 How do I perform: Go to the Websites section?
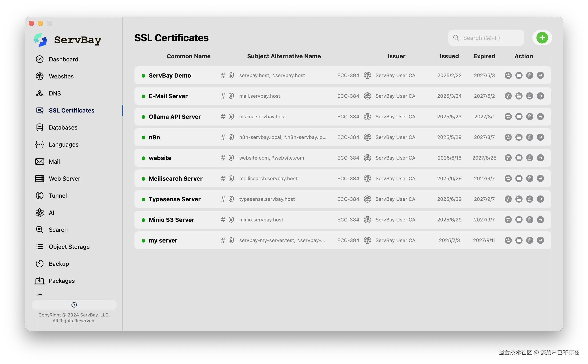pos(61,76)
